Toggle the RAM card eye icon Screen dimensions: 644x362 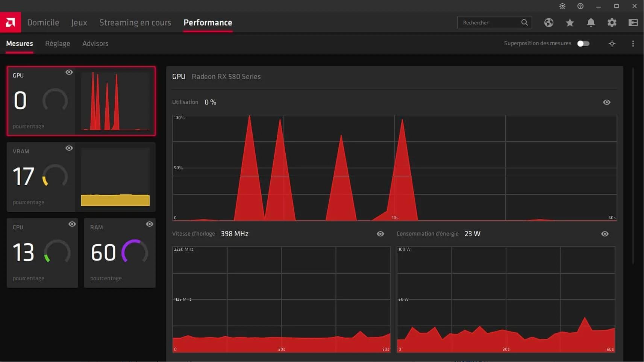pyautogui.click(x=150, y=224)
